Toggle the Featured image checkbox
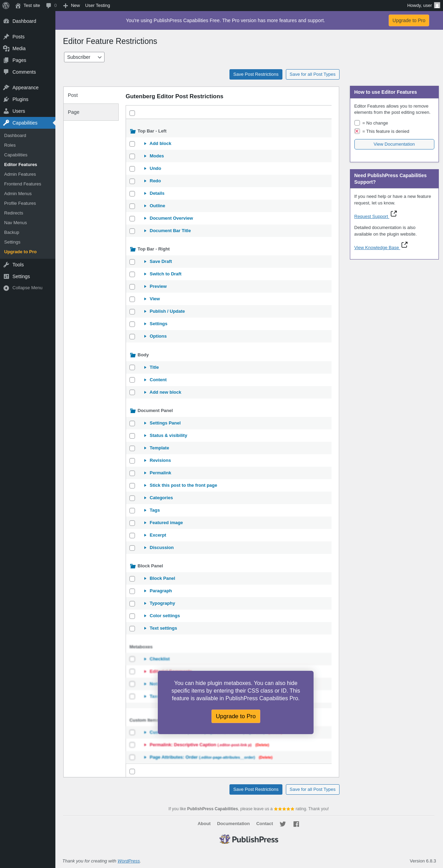The width and height of the screenshot is (443, 868). point(132,523)
